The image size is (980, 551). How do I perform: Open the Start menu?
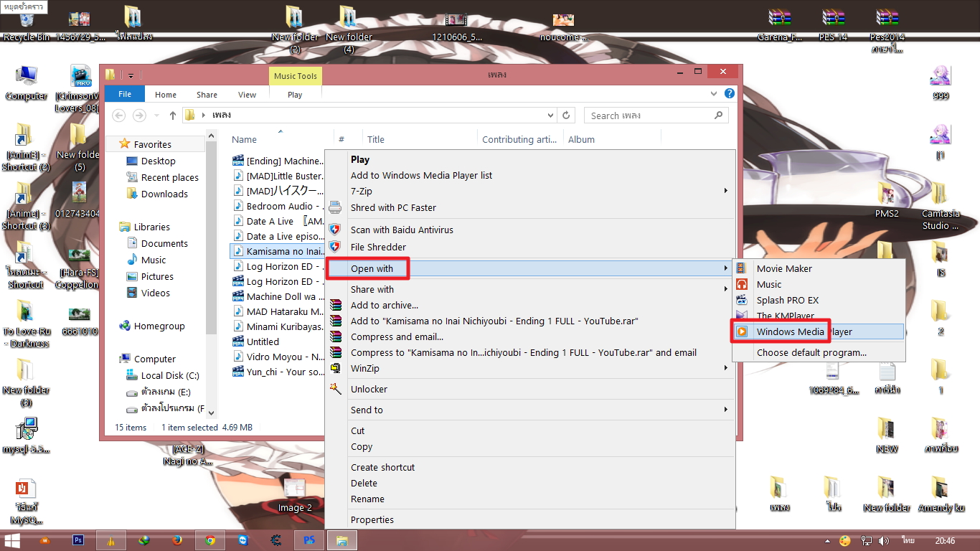[12, 540]
